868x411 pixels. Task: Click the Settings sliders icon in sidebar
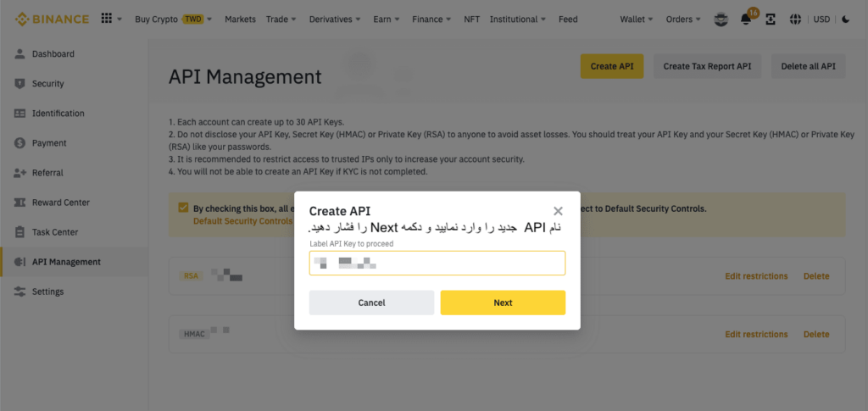tap(20, 292)
